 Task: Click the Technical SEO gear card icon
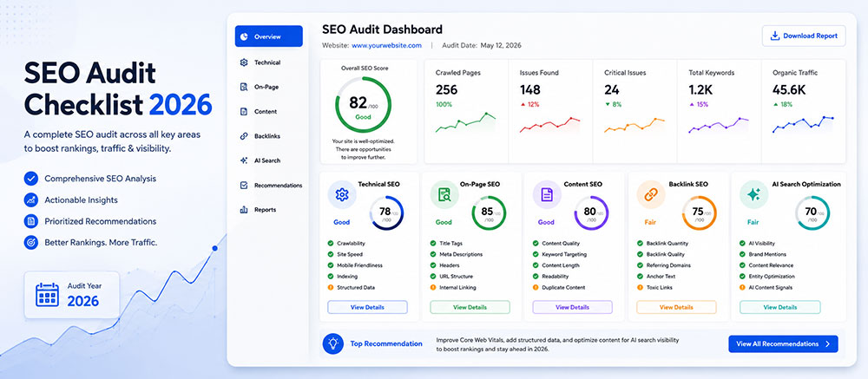coord(341,195)
